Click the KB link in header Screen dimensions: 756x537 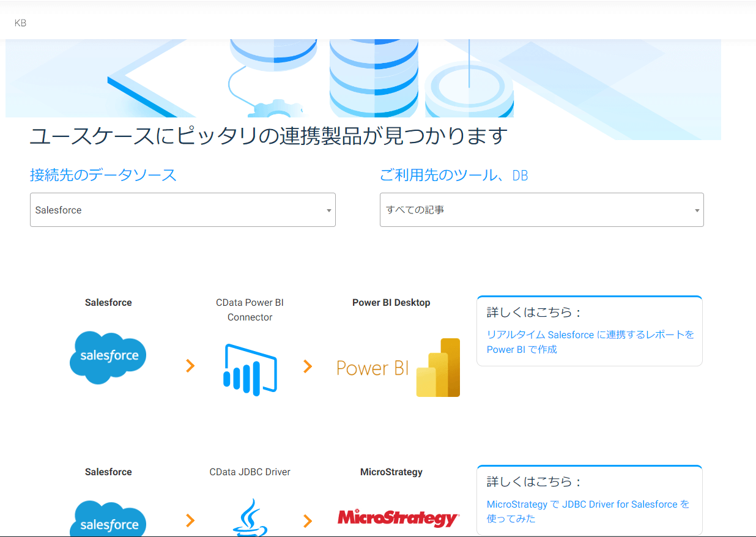[x=20, y=23]
